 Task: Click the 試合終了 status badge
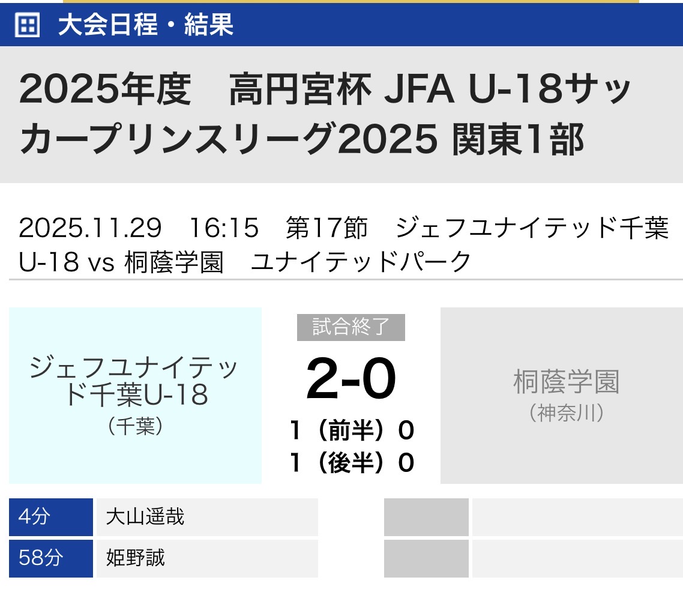pos(351,327)
